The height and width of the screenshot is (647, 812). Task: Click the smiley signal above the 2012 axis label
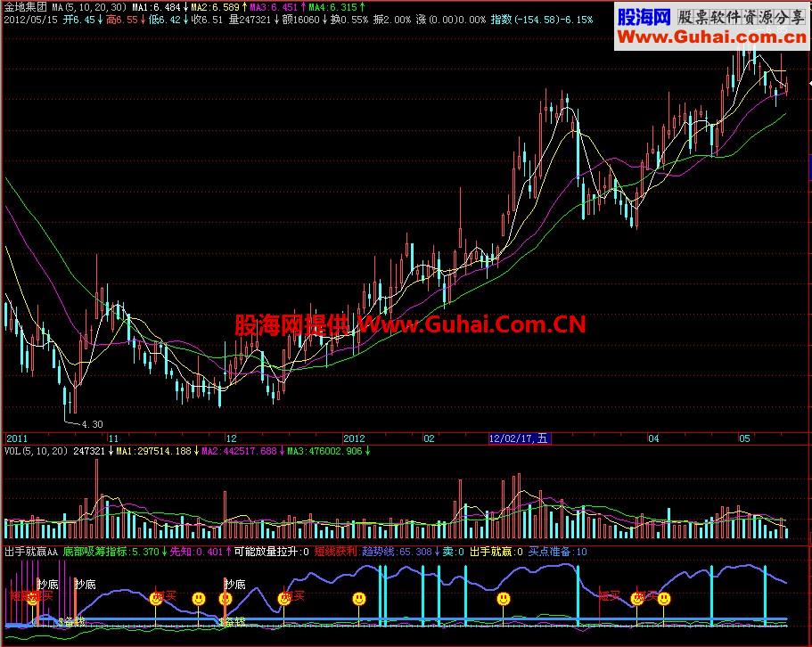pos(359,599)
